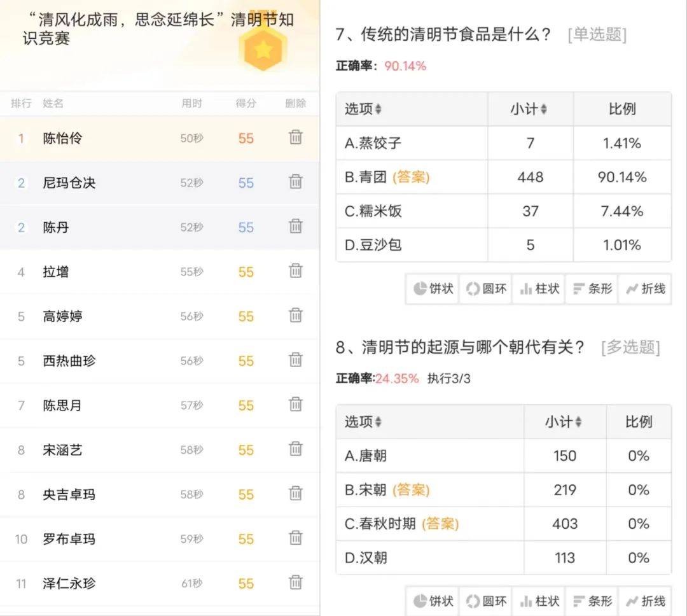Select the name 高婷婷
The image size is (687, 616).
[x=62, y=316]
